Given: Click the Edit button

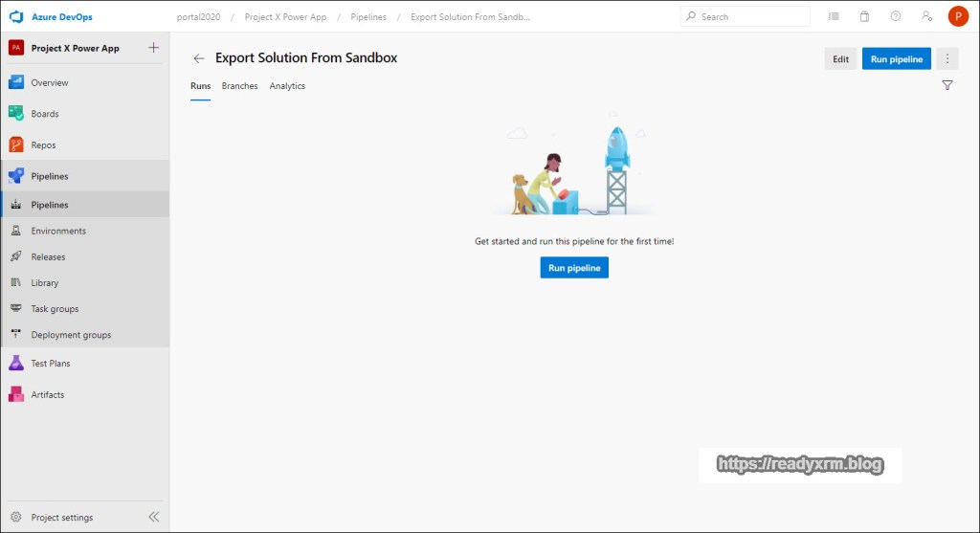Looking at the screenshot, I should [840, 58].
